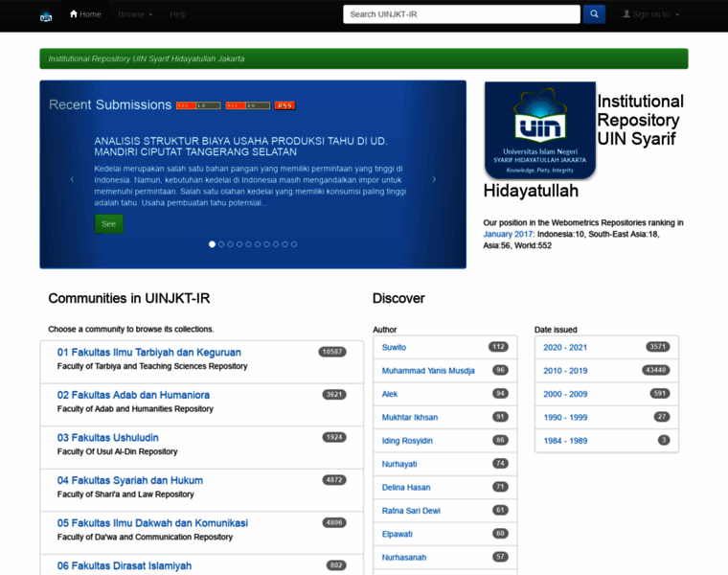Screen dimensions: 728x575
Task: Open the RSS 2.0 feed icon
Action: coord(248,105)
